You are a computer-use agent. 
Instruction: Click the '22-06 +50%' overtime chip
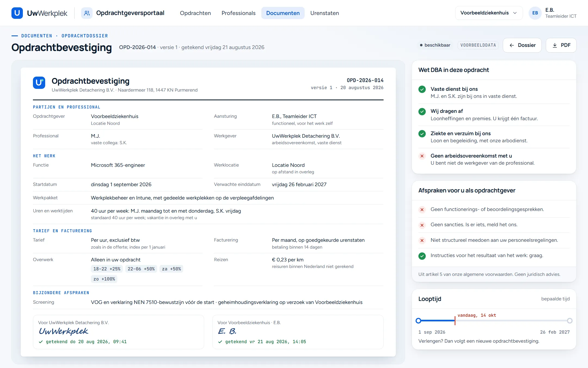click(141, 269)
